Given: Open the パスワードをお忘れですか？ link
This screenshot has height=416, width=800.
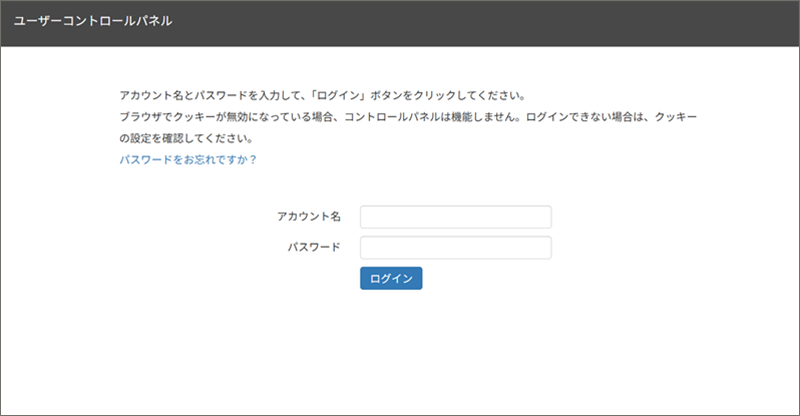Looking at the screenshot, I should pos(188,159).
